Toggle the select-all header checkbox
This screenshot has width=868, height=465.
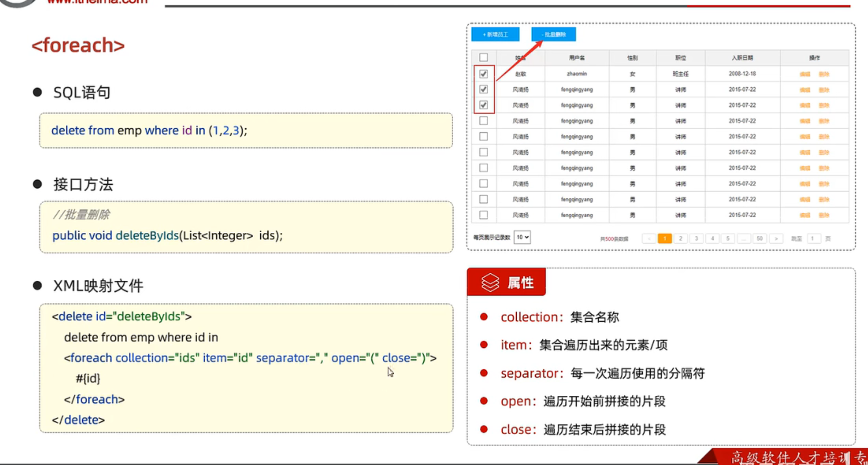[x=483, y=57]
